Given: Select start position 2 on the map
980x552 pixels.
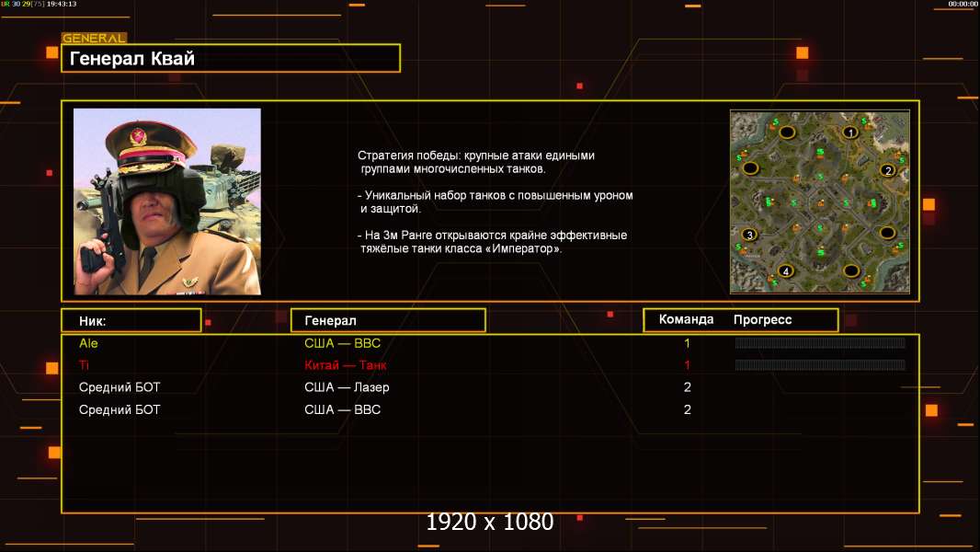Looking at the screenshot, I should [887, 170].
